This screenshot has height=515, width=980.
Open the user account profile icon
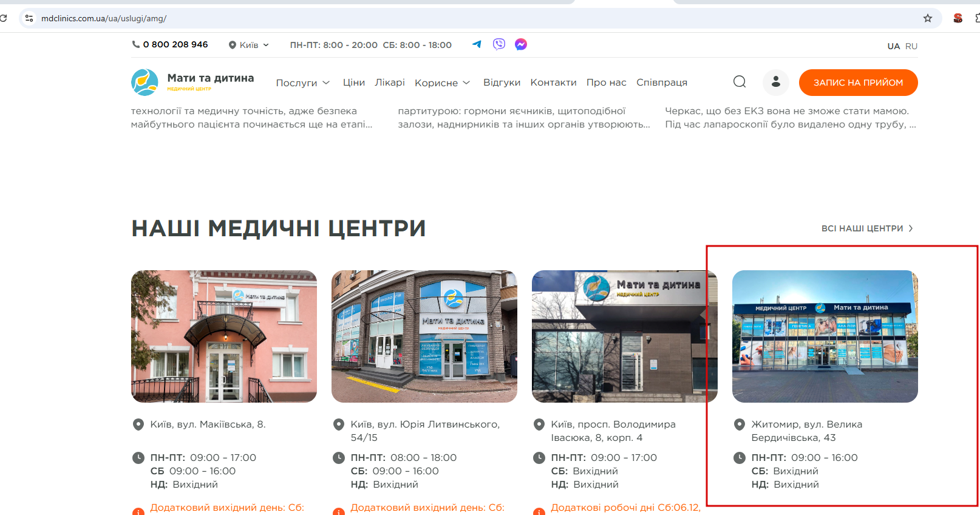click(776, 82)
